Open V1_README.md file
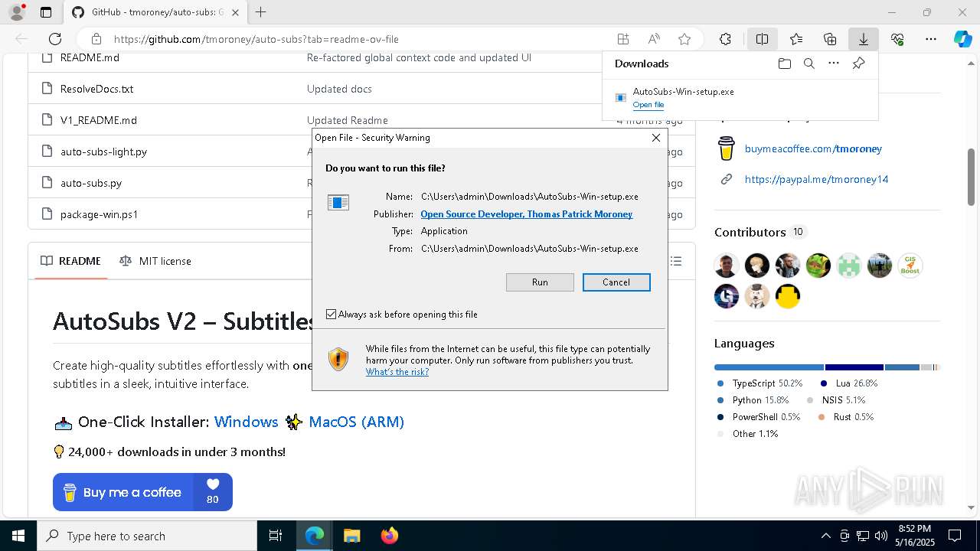980x551 pixels. (99, 120)
